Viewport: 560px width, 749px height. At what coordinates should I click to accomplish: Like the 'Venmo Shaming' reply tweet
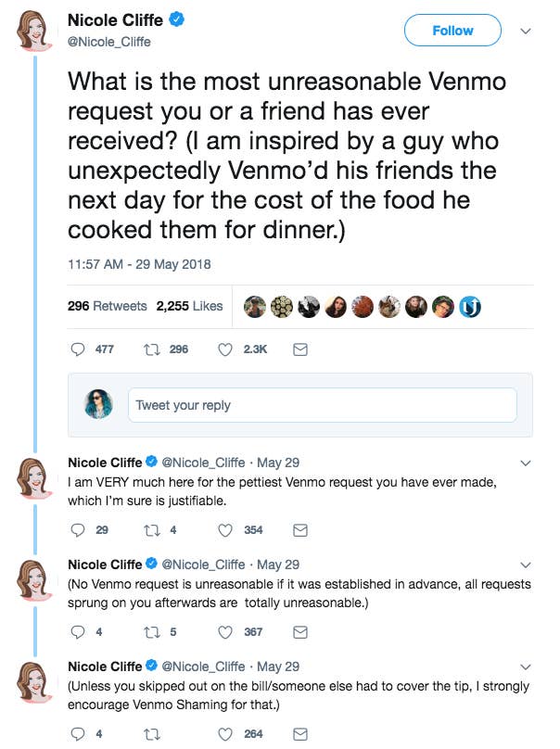[224, 734]
